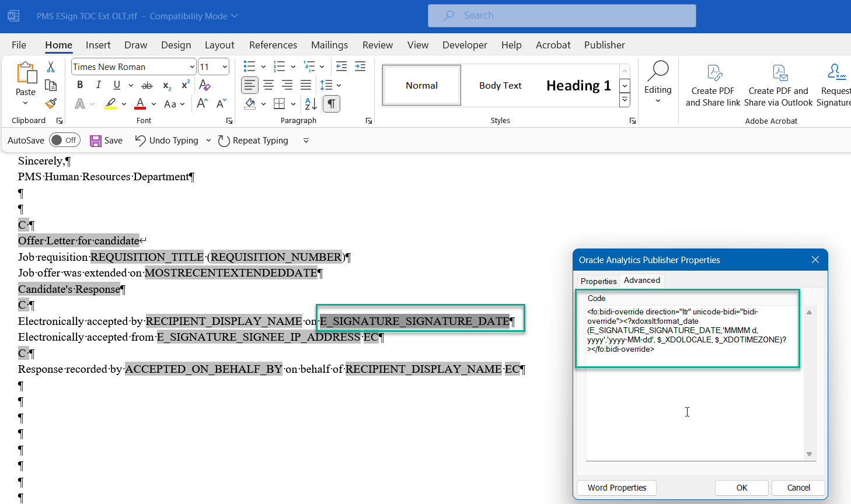Select subscript formatting
The width and height of the screenshot is (851, 504).
pos(166,86)
